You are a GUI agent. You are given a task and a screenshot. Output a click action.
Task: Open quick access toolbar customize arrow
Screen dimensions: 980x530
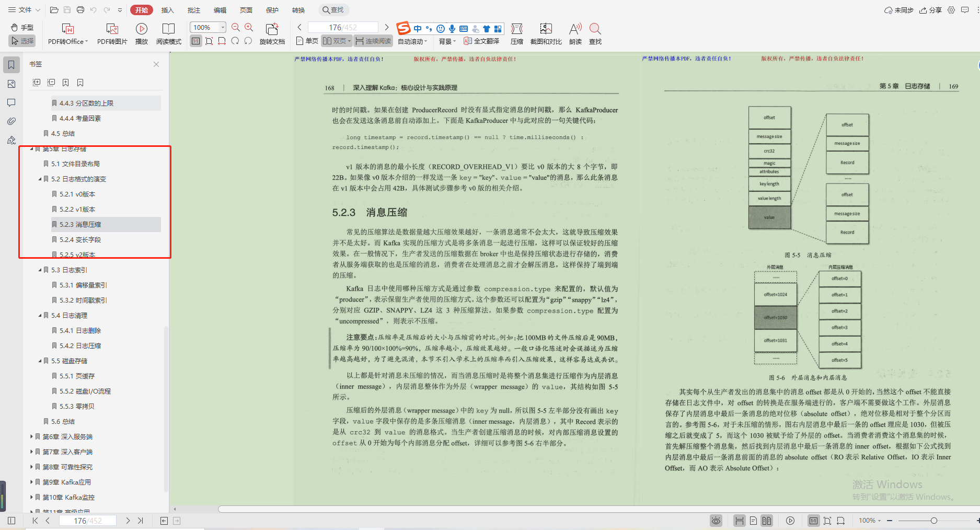(120, 10)
